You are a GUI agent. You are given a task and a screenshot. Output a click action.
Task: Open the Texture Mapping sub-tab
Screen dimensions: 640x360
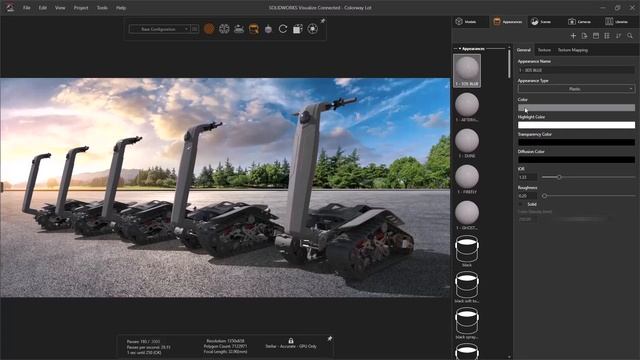tap(573, 50)
